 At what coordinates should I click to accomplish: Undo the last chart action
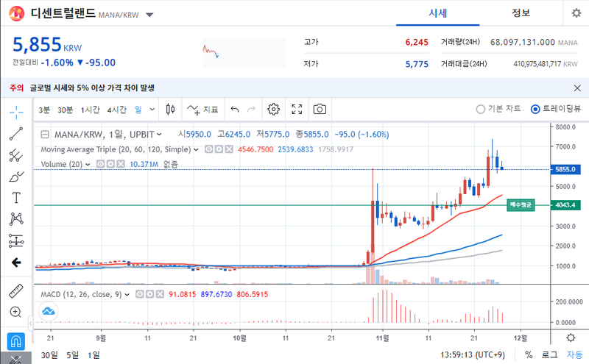pyautogui.click(x=235, y=109)
